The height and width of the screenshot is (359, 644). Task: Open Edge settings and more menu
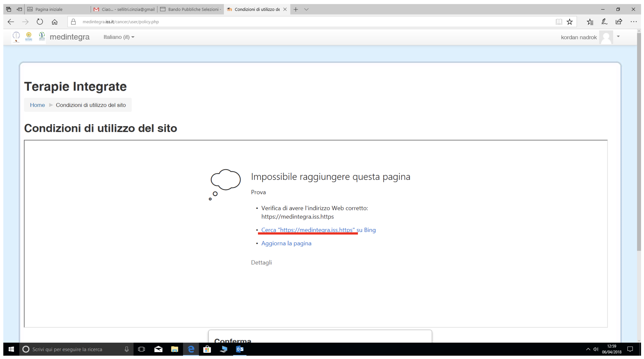pyautogui.click(x=634, y=22)
